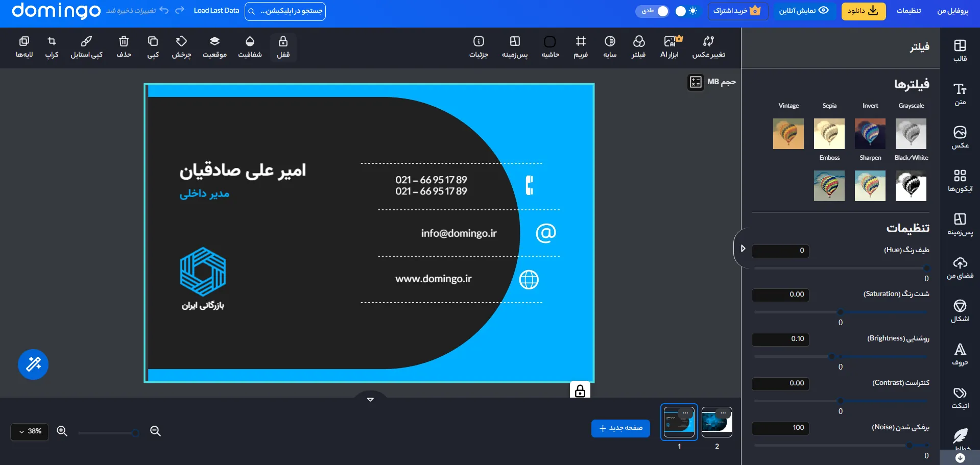Select page 2 thumbnail
The image size is (980, 465).
[x=716, y=422]
